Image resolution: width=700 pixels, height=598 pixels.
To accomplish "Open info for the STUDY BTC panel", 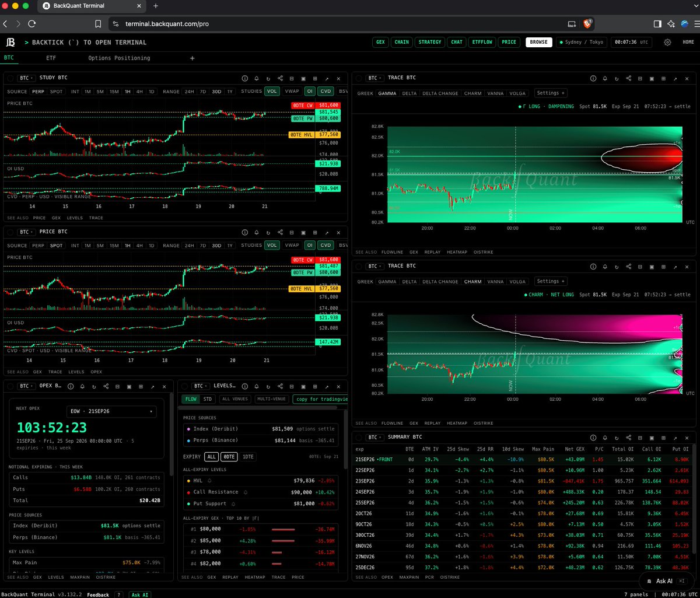I will tap(246, 78).
